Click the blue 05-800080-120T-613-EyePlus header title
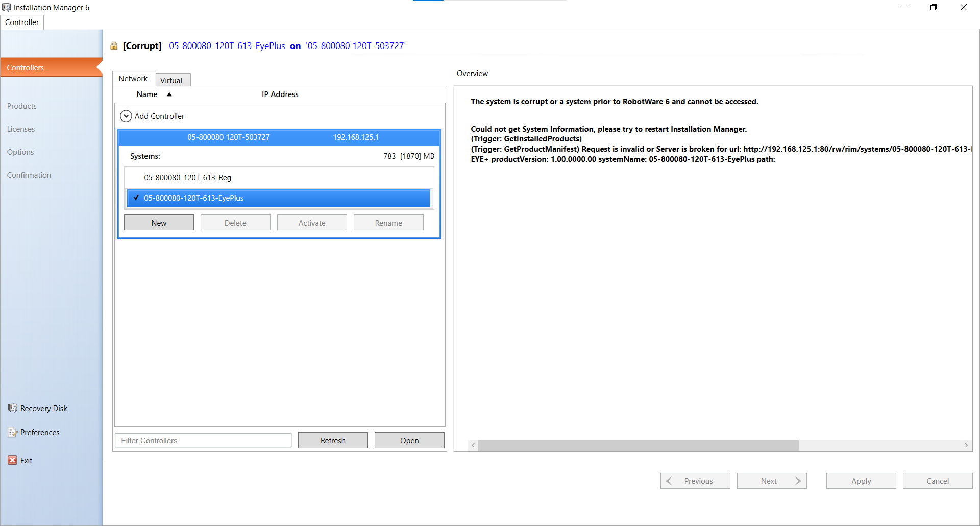980x526 pixels. [x=227, y=46]
